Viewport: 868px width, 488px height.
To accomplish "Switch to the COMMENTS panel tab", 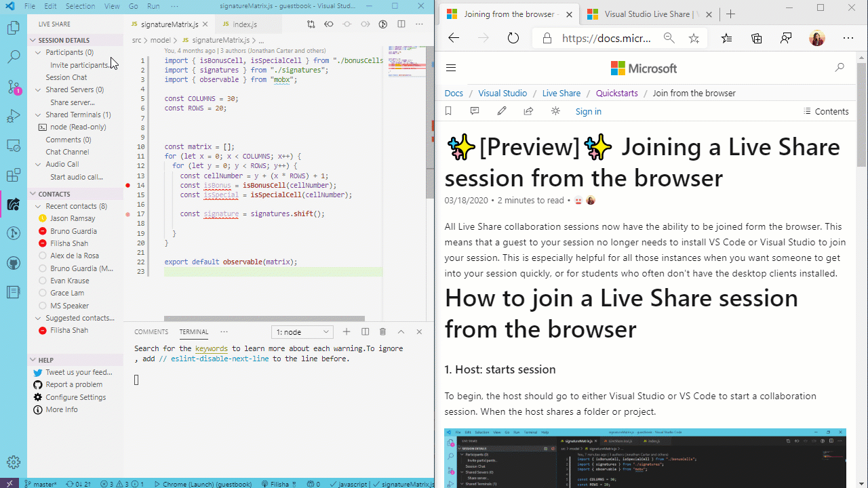I will [x=151, y=331].
